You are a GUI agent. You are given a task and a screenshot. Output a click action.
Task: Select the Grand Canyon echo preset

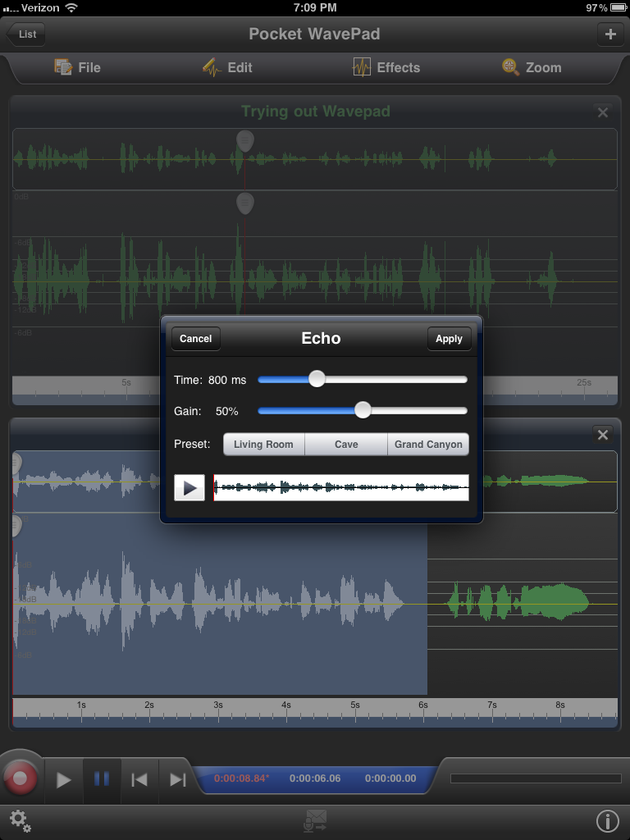(x=428, y=445)
